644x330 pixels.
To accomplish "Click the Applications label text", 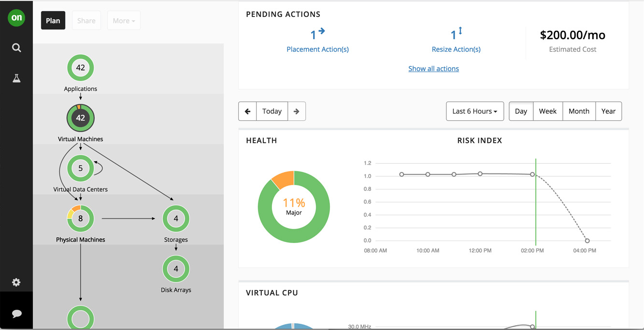I will click(x=81, y=89).
